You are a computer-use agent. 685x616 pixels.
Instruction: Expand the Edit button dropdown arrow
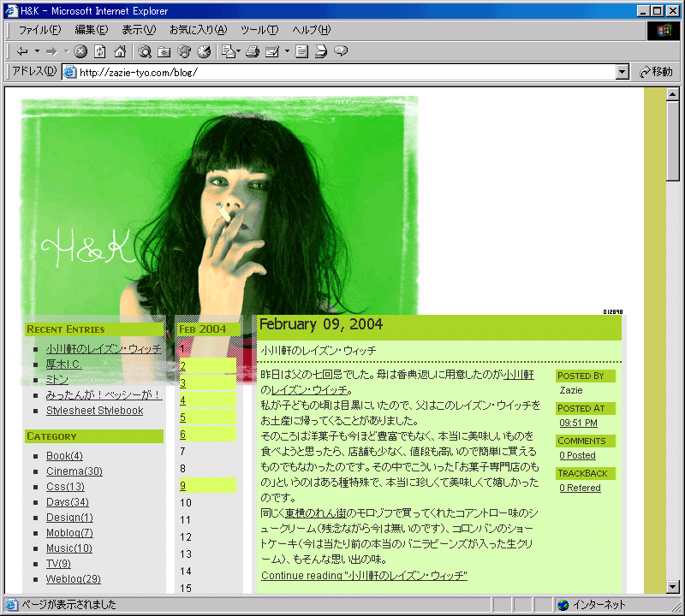(x=287, y=51)
